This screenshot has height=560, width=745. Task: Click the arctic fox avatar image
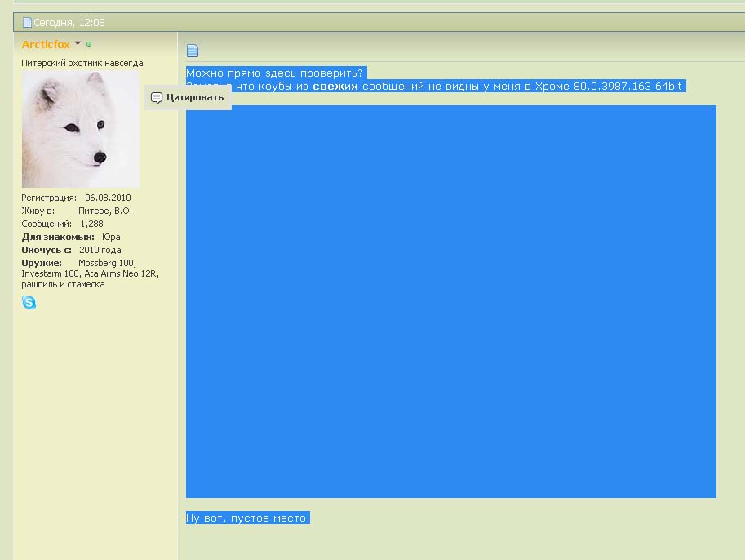80,129
